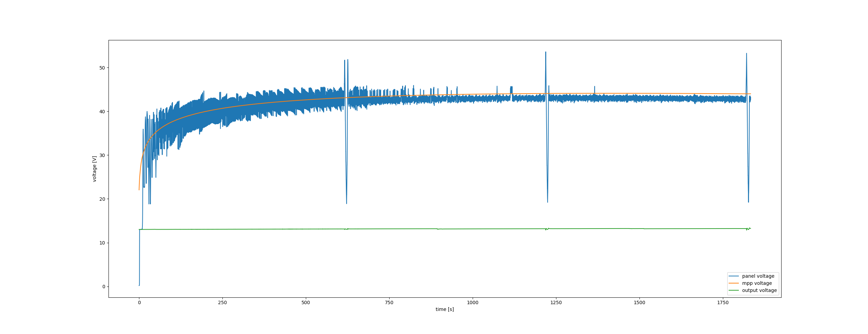Click the 'panel voltage' legend label
The image size is (868, 334).
[758, 276]
